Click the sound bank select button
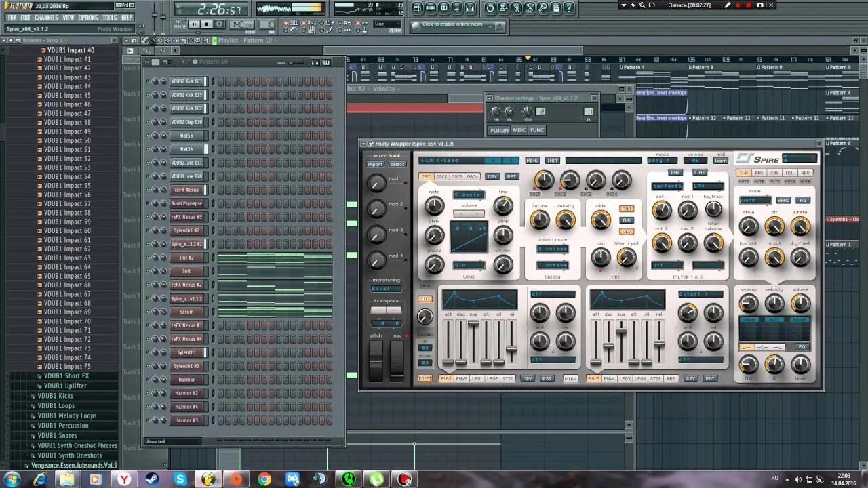 tap(397, 164)
